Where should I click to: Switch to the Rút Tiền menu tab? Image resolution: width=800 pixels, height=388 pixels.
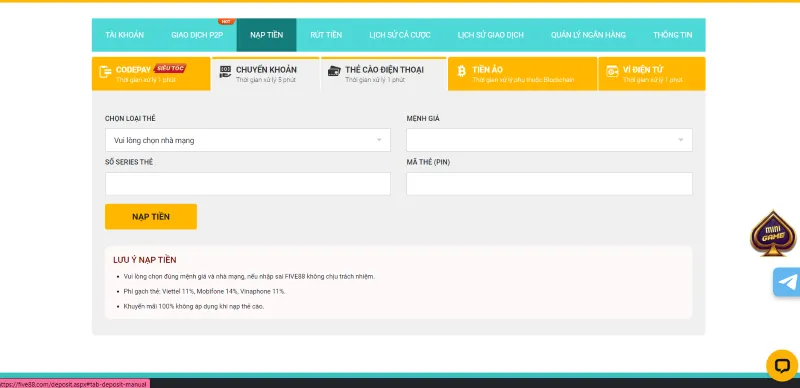(x=326, y=35)
